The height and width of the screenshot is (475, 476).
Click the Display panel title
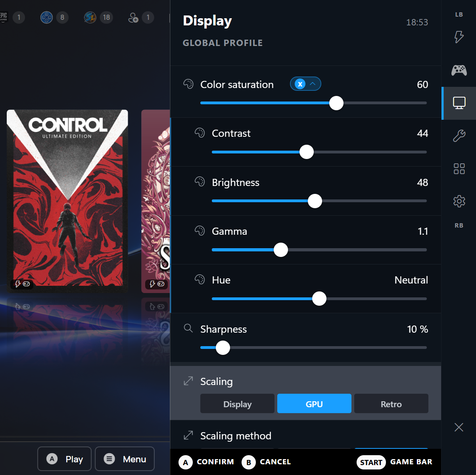pyautogui.click(x=207, y=21)
